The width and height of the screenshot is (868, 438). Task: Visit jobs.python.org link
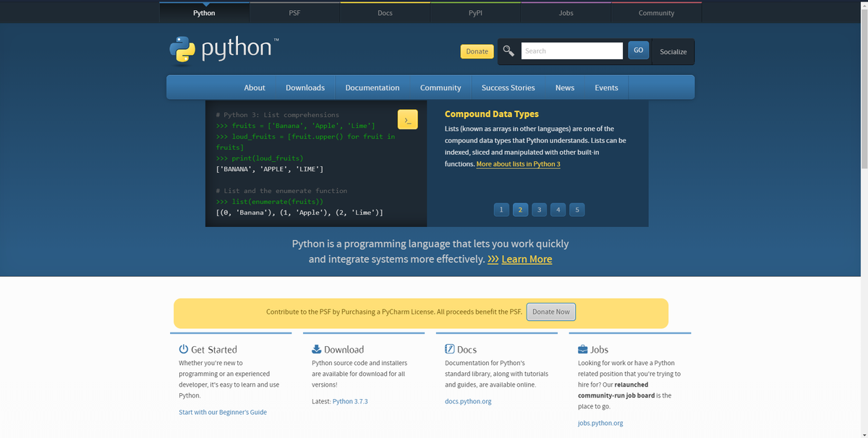point(600,423)
